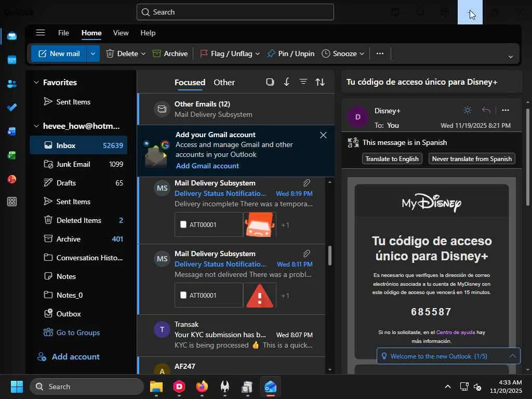
Task: Toggle the hamburger navigation pane button
Action: 41,33
